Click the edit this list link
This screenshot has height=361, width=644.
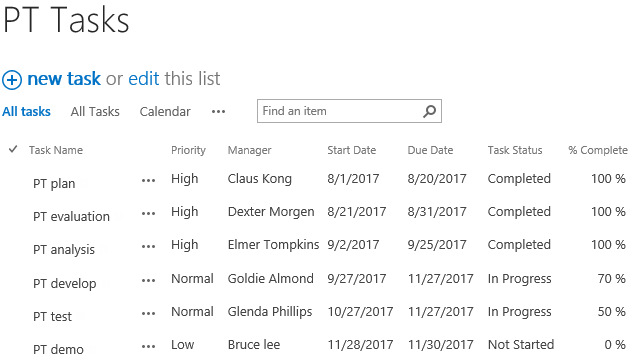pos(144,79)
